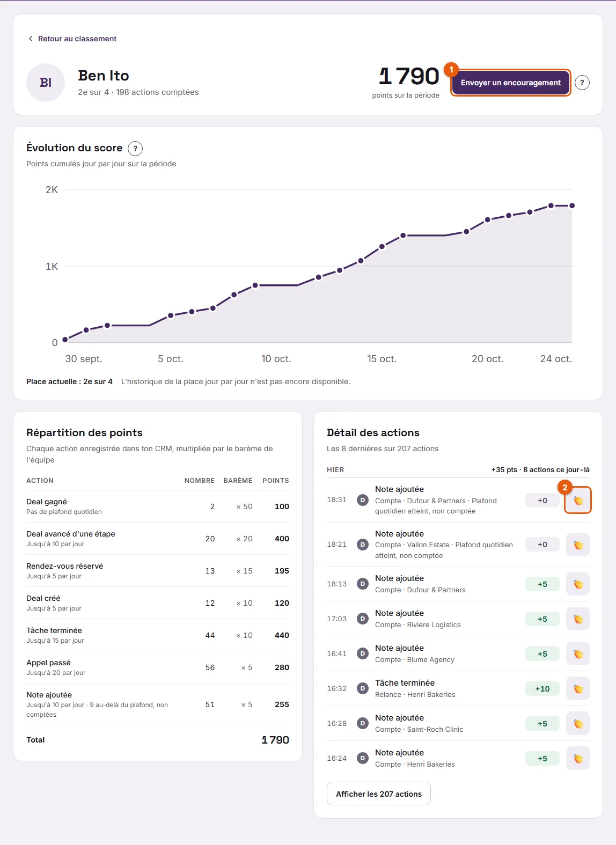Click the "NOMBRE" column header

point(200,481)
